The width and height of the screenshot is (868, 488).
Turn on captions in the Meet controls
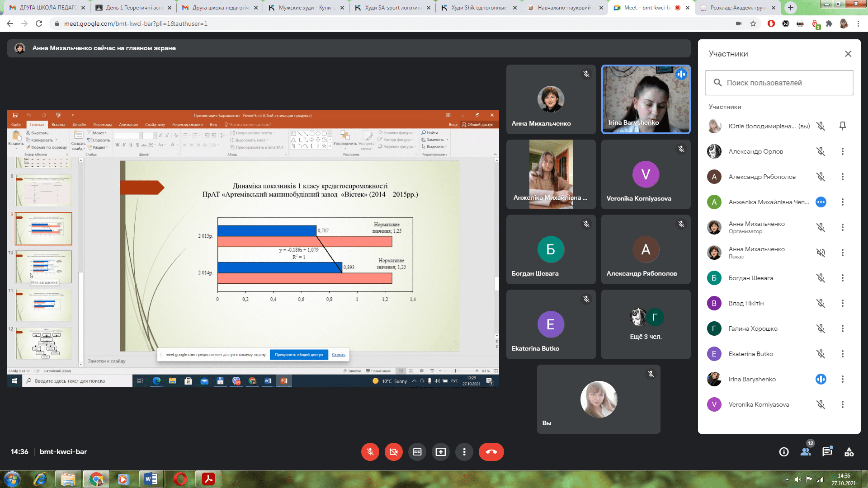click(417, 452)
